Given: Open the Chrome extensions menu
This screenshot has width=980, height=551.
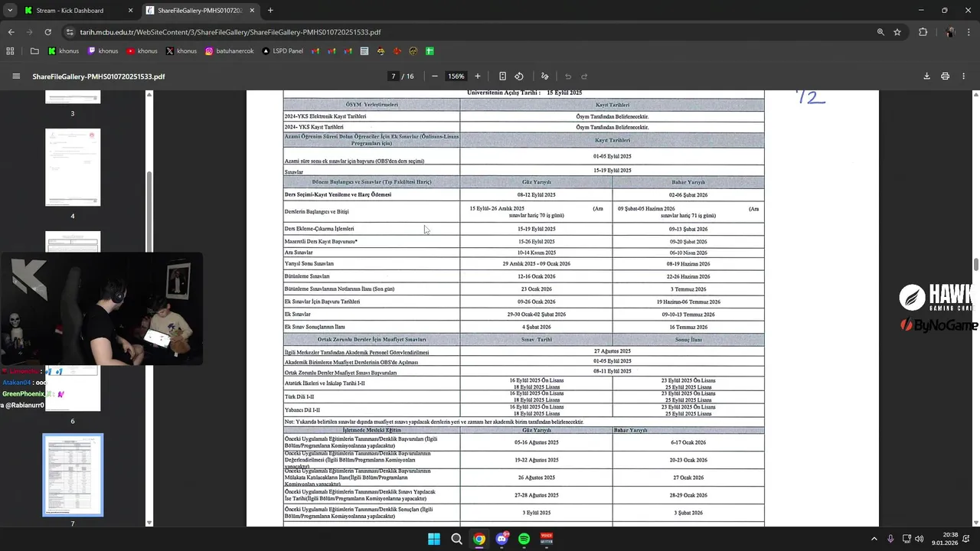Looking at the screenshot, I should click(x=923, y=32).
